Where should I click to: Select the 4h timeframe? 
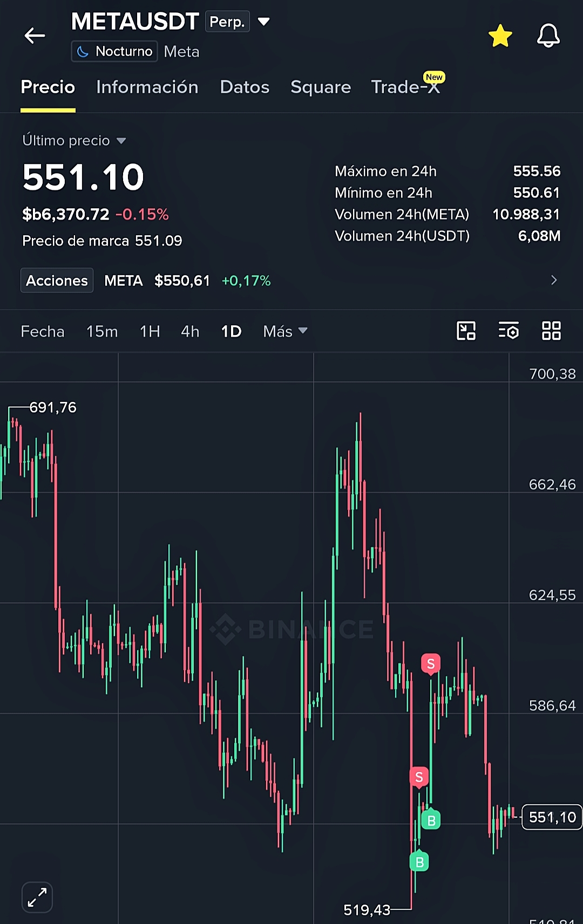[190, 331]
